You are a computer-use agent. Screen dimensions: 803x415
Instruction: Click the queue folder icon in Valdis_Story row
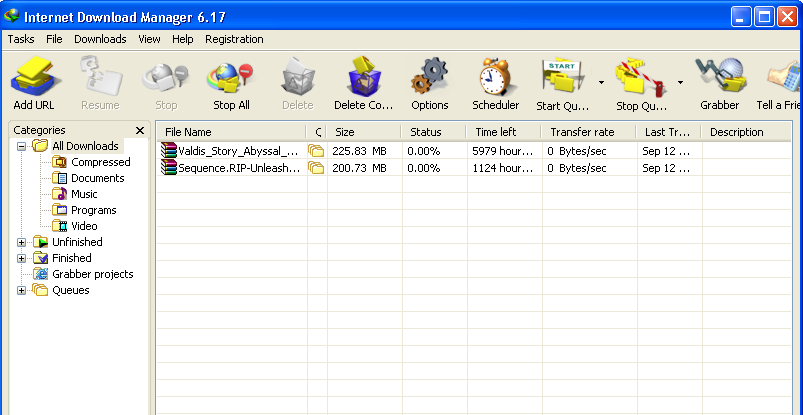click(316, 151)
